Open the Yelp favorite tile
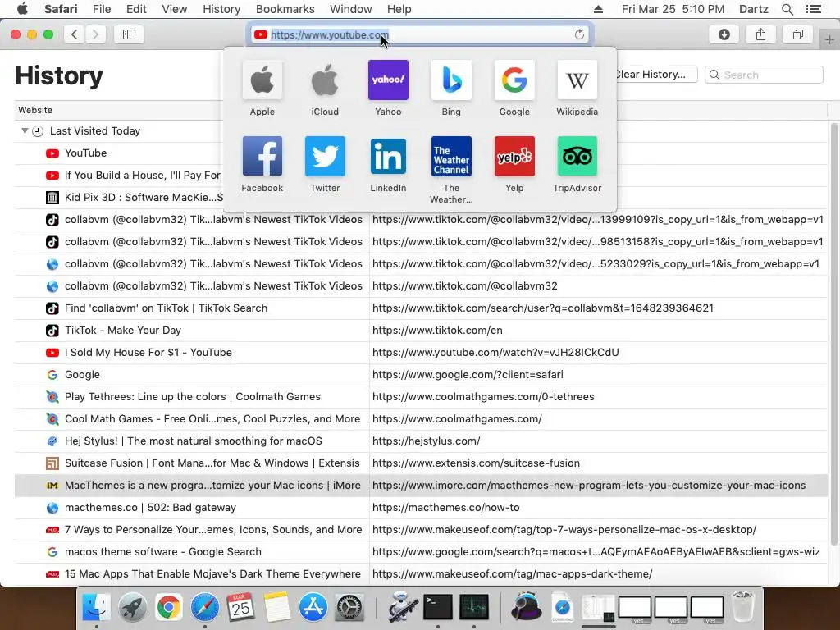 (514, 157)
